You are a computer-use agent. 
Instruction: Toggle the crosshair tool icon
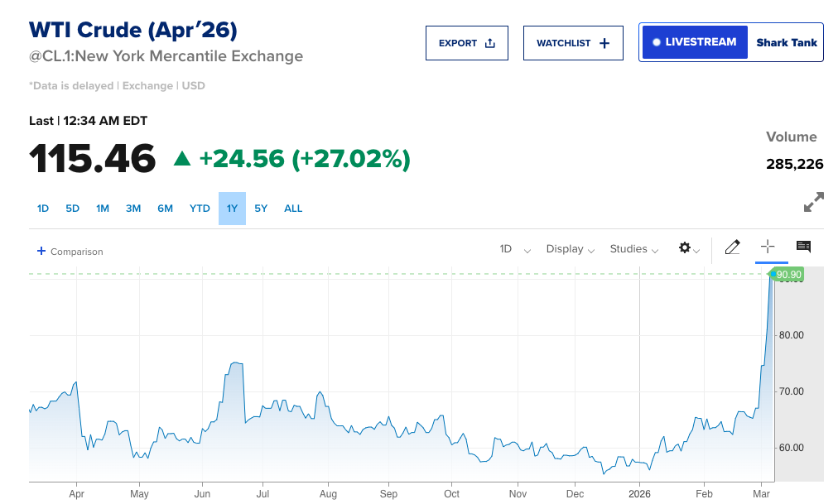(x=768, y=247)
